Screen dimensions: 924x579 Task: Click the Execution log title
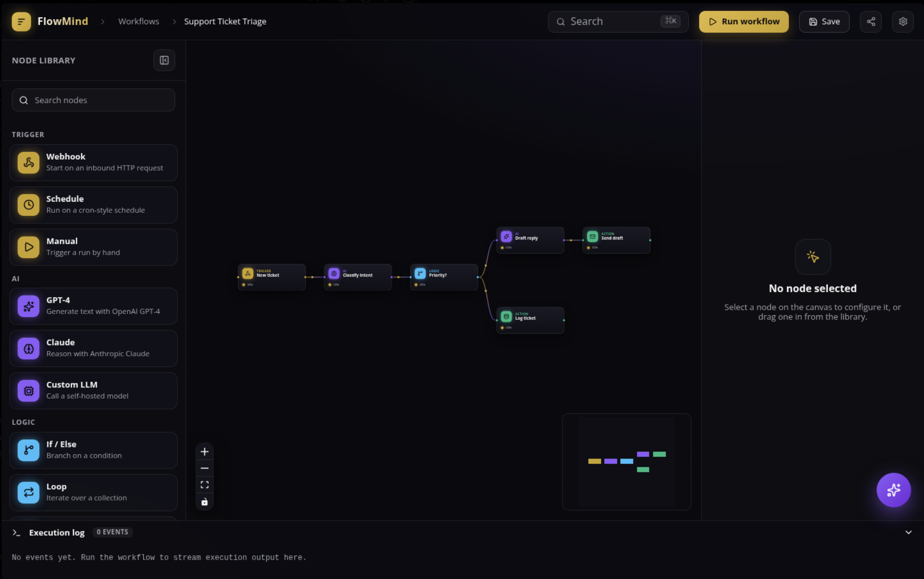(57, 533)
